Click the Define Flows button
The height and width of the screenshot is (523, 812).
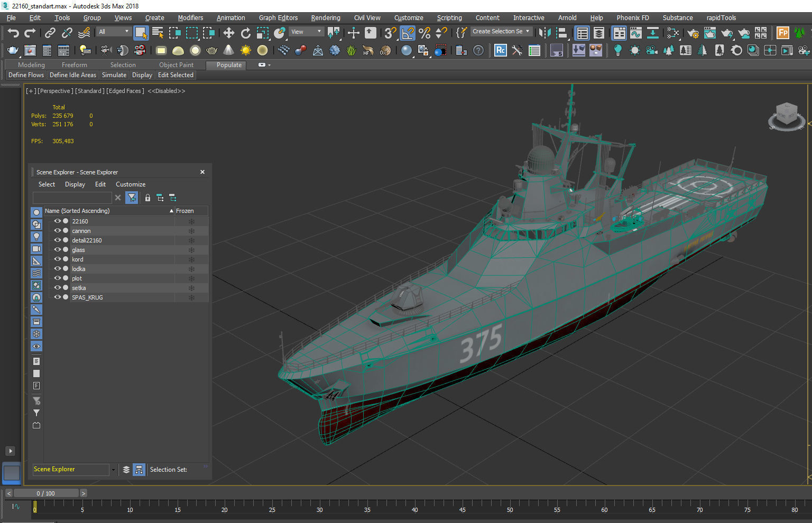point(26,75)
